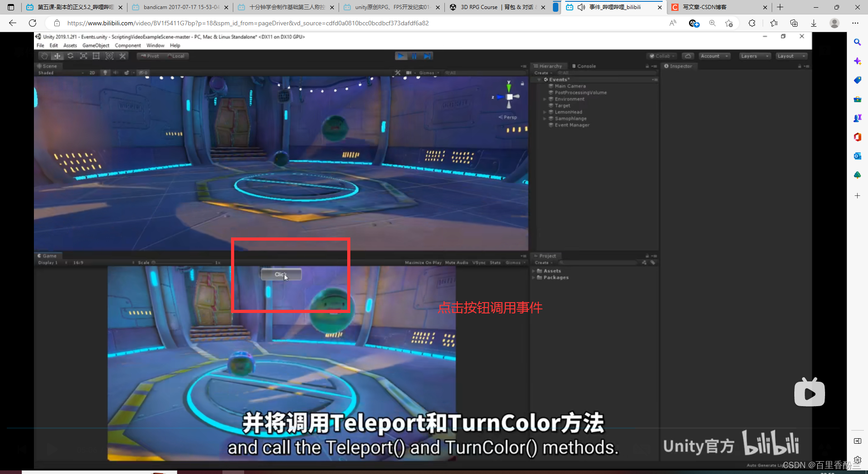Select the Hand tool in Unity toolbar
This screenshot has width=868, height=474.
(44, 56)
